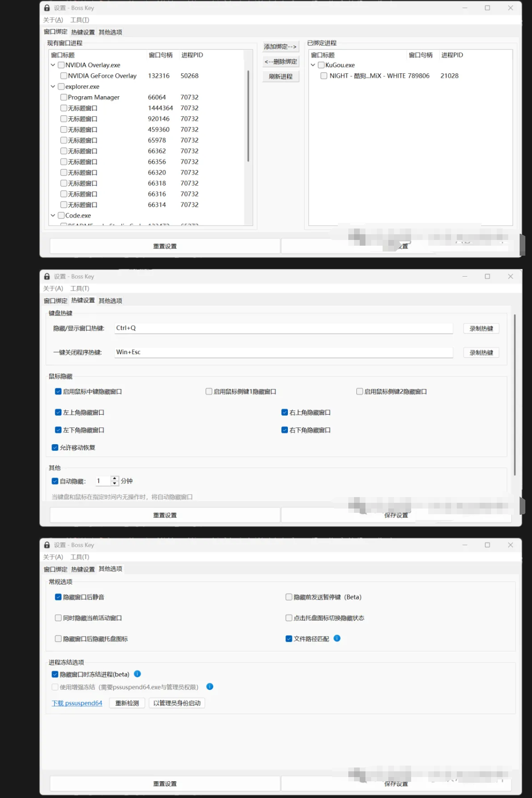The image size is (532, 798).
Task: Click 重置设置 in the bottom window
Action: coord(165,784)
